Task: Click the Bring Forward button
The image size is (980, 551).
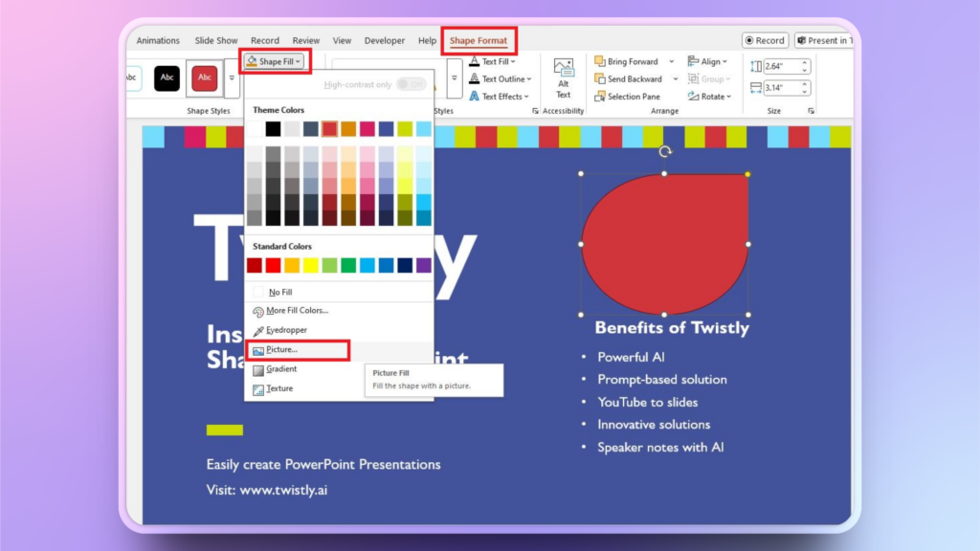Action: tap(632, 62)
